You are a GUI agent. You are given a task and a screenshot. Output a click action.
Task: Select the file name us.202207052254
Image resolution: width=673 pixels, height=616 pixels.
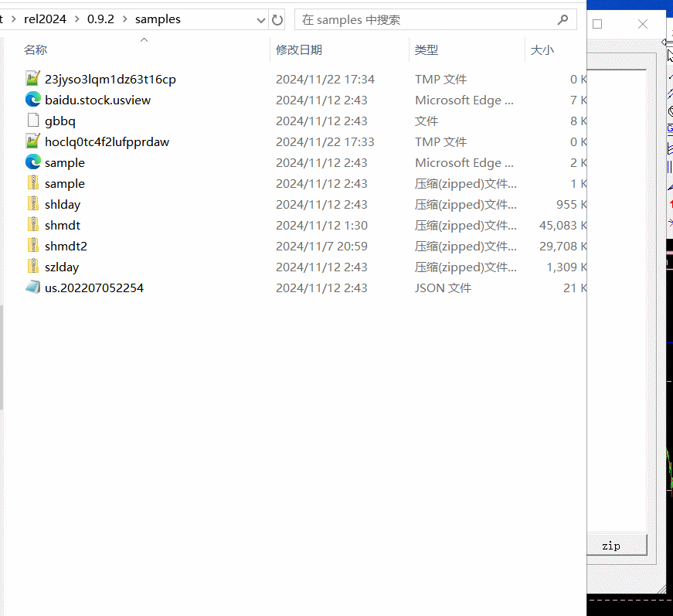94,288
